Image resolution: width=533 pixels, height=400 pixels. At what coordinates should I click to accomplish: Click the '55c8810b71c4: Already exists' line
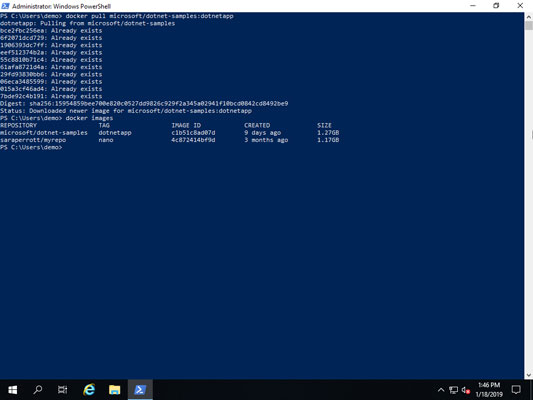click(51, 60)
